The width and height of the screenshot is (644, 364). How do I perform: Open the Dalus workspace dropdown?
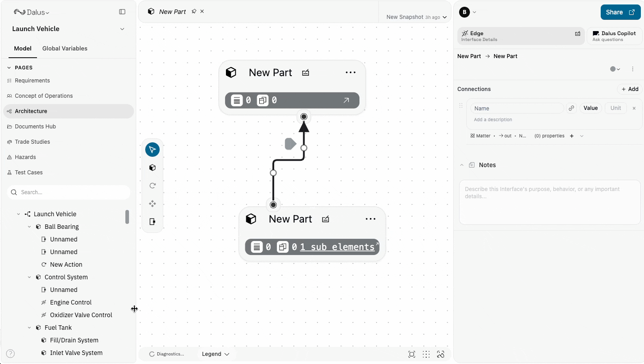tap(32, 12)
